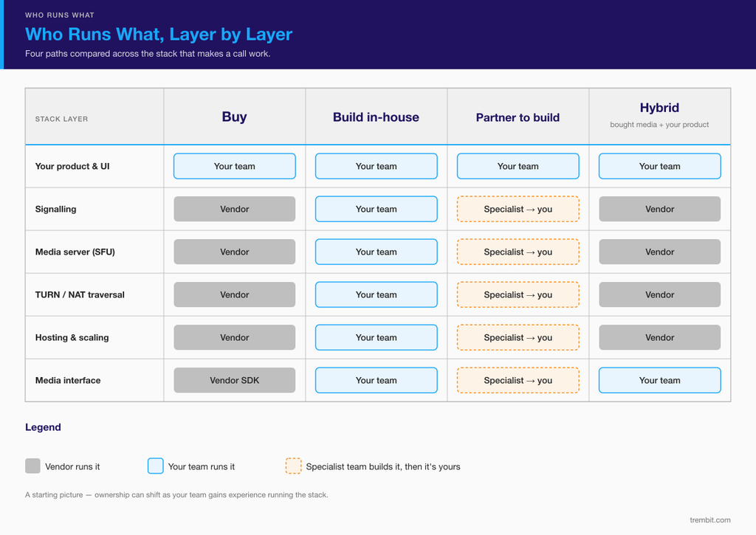Click the small 'WHO RUNS WHAT' eyebrow label
This screenshot has height=535, width=756.
click(60, 15)
